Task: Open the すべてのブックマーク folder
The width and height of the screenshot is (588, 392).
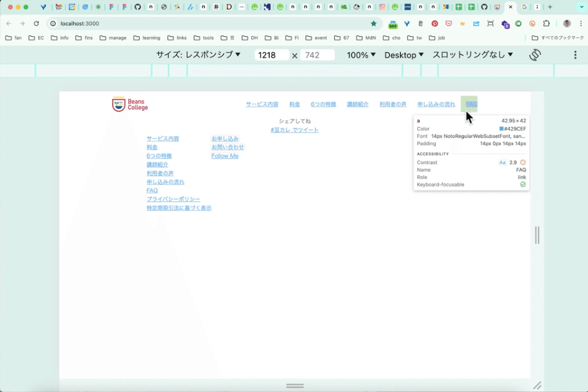Action: point(558,38)
